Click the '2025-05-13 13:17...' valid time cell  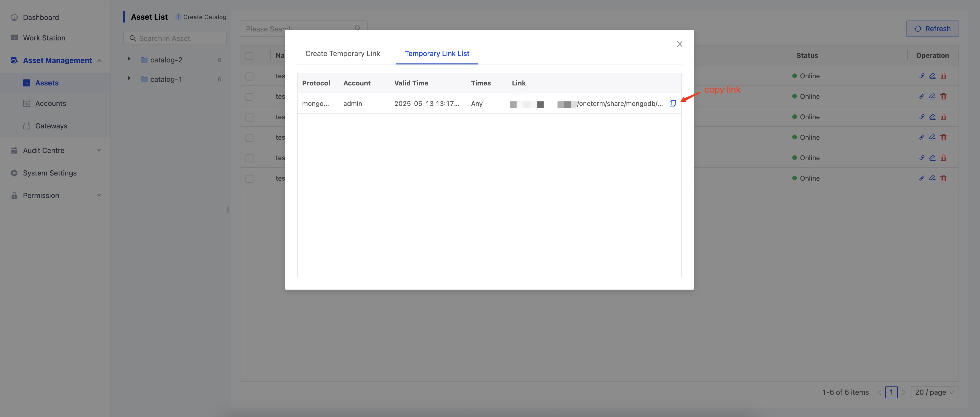pos(427,104)
